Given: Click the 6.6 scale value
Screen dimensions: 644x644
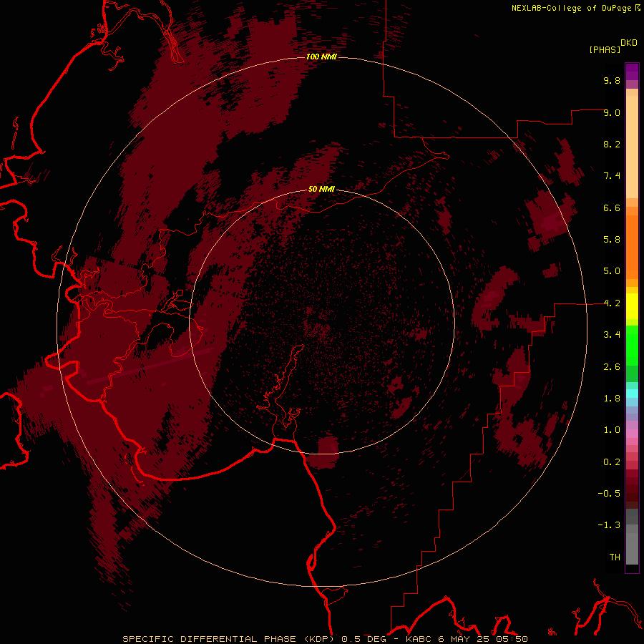Looking at the screenshot, I should click(x=612, y=208).
